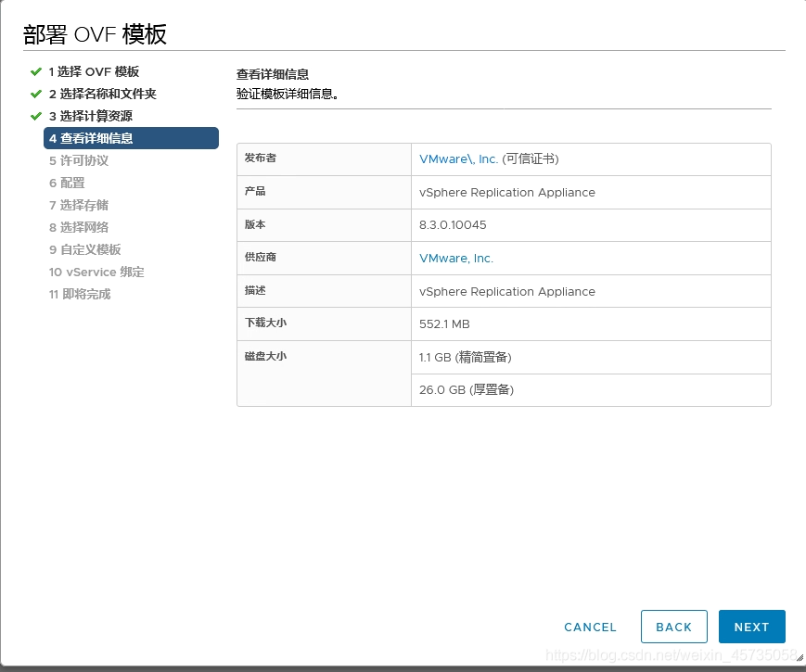Open the VMware, Inc. vendor link
The height and width of the screenshot is (672, 806).
456,258
